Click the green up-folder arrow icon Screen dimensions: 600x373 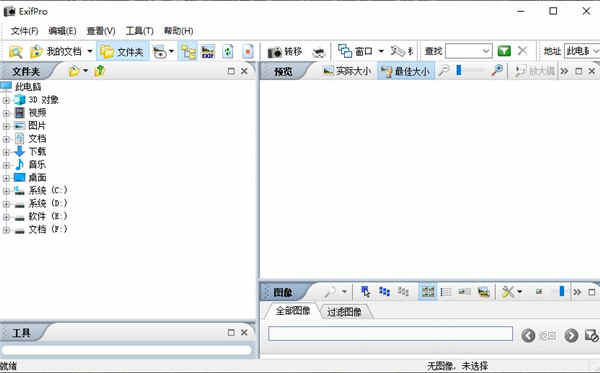tap(99, 71)
